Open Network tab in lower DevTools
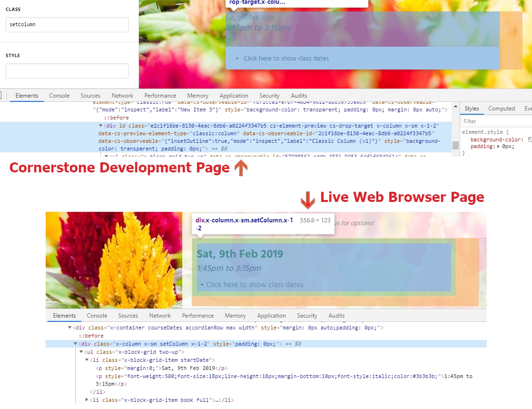 click(160, 316)
